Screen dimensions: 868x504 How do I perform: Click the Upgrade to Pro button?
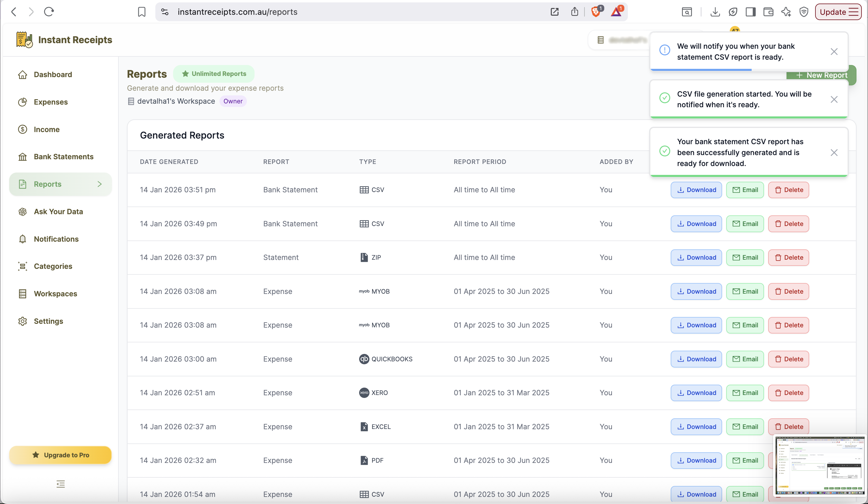[60, 455]
